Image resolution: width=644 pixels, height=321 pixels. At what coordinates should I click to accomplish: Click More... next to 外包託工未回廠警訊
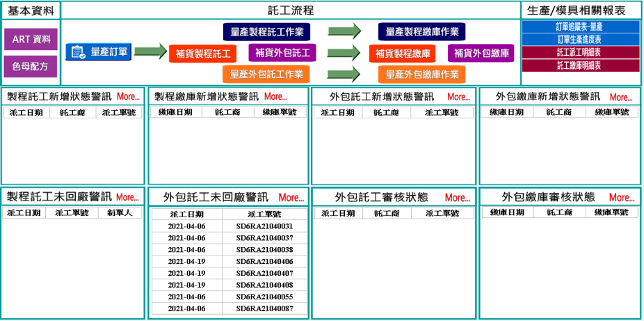point(291,198)
